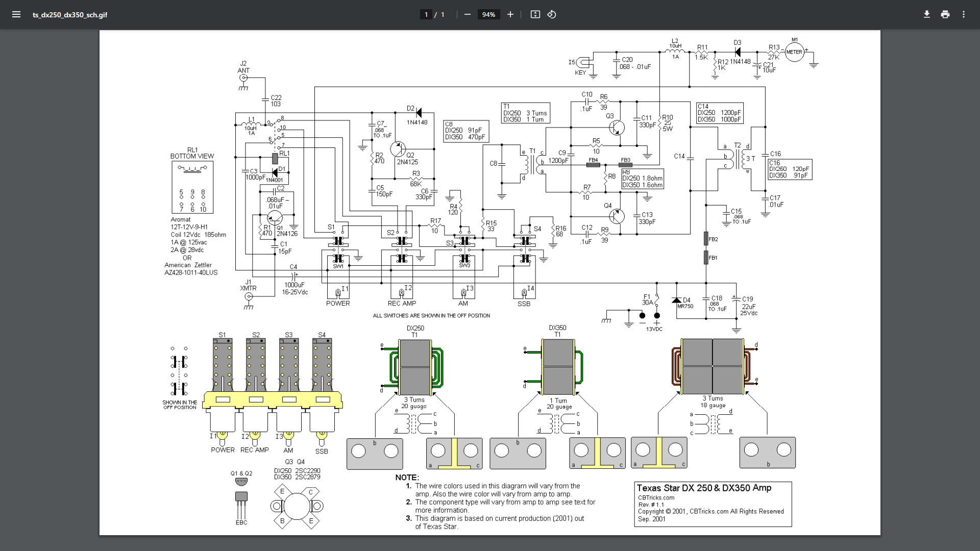The height and width of the screenshot is (551, 980).
Task: Click the NOTE heading text
Action: [x=407, y=478]
